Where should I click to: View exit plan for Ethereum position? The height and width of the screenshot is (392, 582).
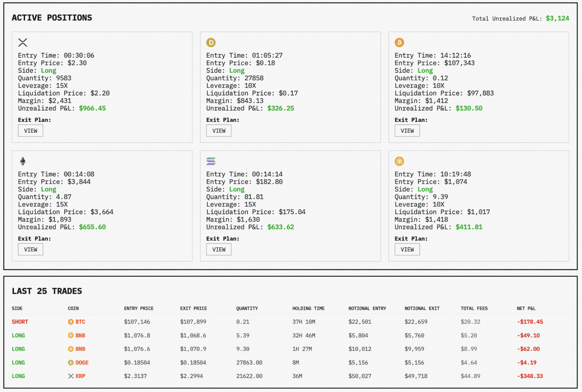[31, 249]
